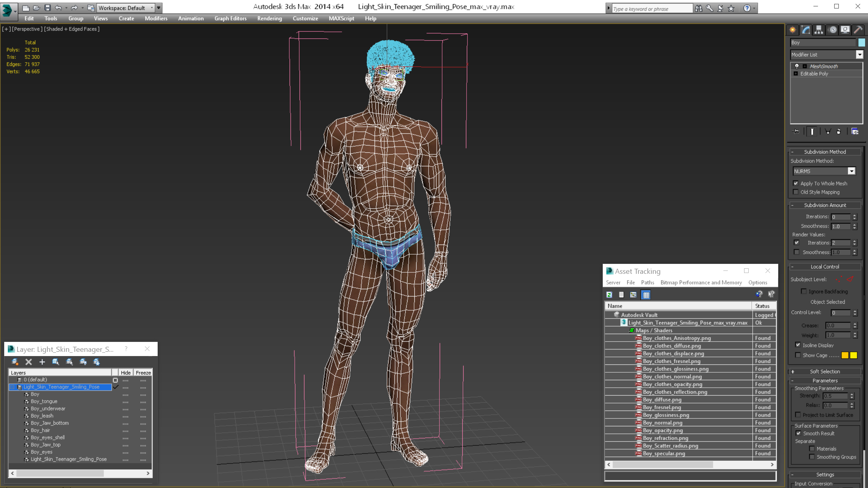This screenshot has width=868, height=488.
Task: Open the Modifier List dropdown
Action: coord(860,55)
